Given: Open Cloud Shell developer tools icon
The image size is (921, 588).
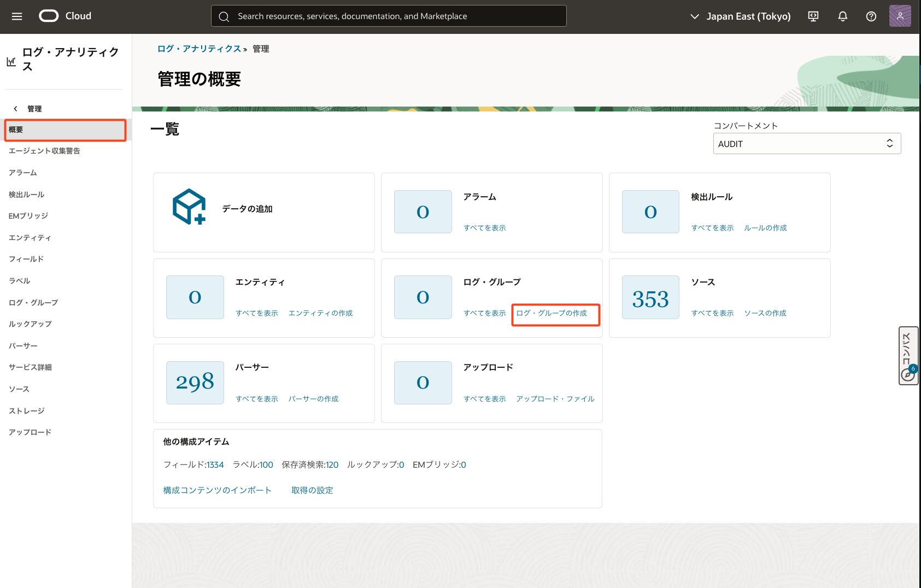Looking at the screenshot, I should coord(813,16).
